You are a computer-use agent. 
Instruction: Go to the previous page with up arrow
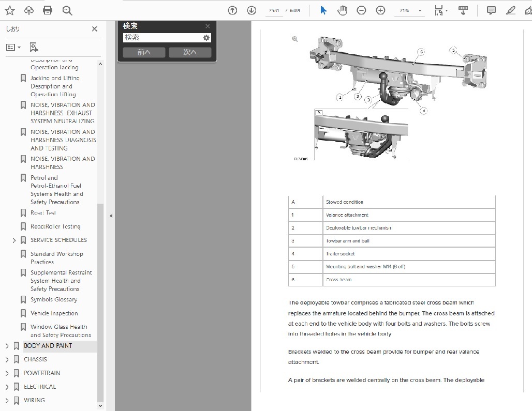232,10
